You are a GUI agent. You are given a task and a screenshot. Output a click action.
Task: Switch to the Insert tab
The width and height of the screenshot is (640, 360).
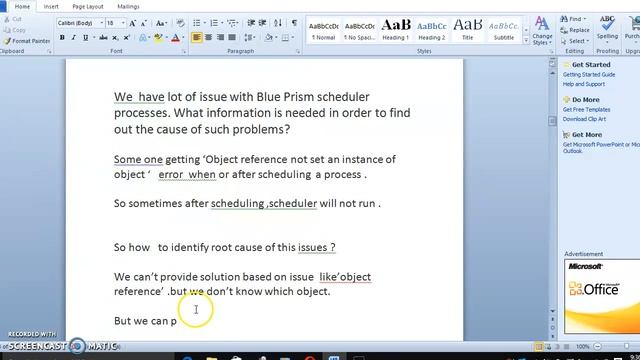click(x=51, y=7)
